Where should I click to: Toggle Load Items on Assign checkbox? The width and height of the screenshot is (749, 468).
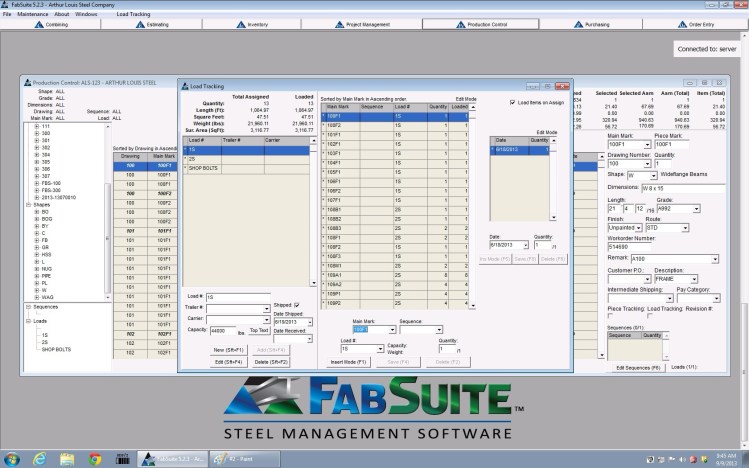point(513,101)
